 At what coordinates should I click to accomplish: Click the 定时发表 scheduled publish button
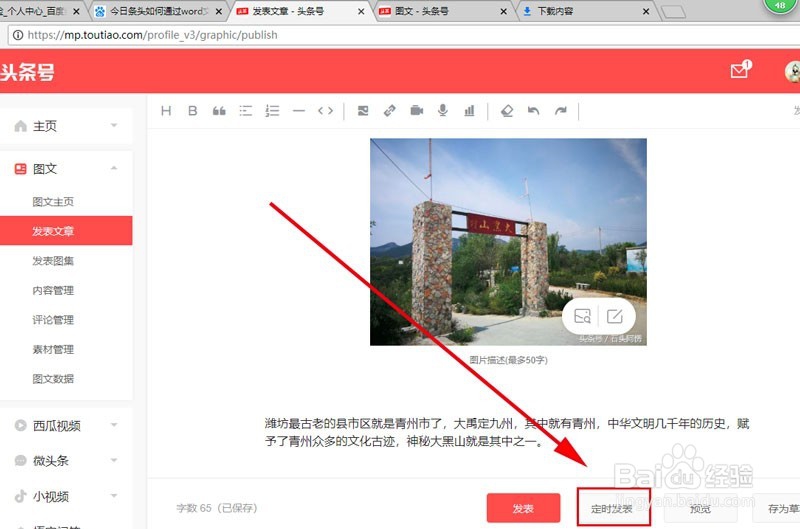pos(614,508)
